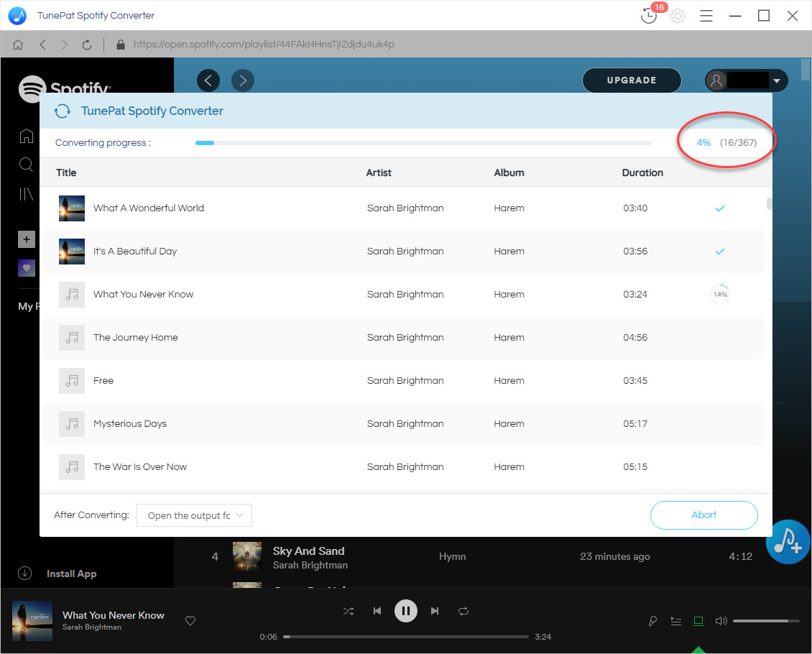Skip to the next track
Screen dimensions: 812x654
pyautogui.click(x=435, y=611)
